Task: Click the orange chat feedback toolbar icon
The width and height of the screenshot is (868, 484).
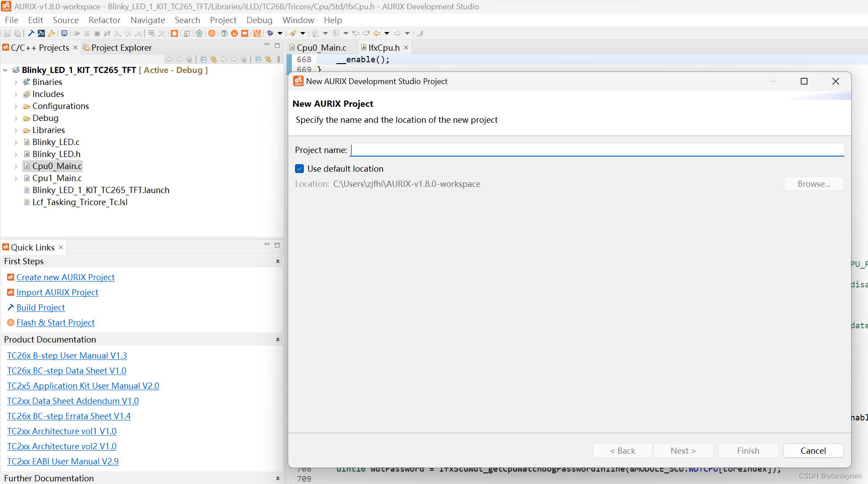Action: click(x=245, y=33)
